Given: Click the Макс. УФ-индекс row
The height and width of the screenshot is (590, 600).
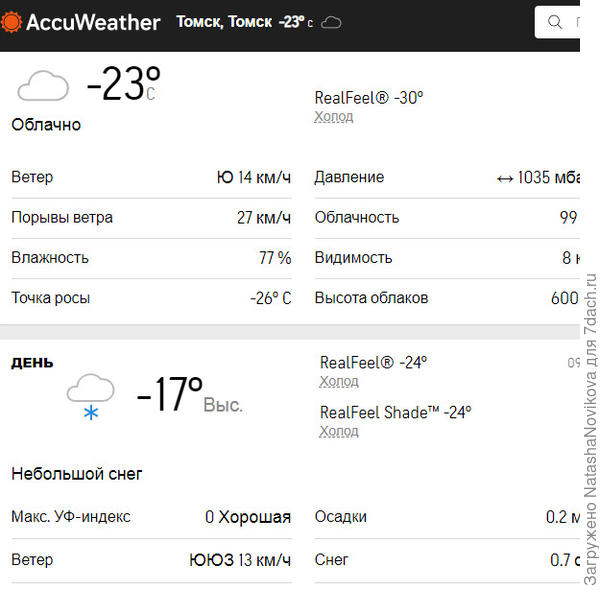Looking at the screenshot, I should (151, 517).
